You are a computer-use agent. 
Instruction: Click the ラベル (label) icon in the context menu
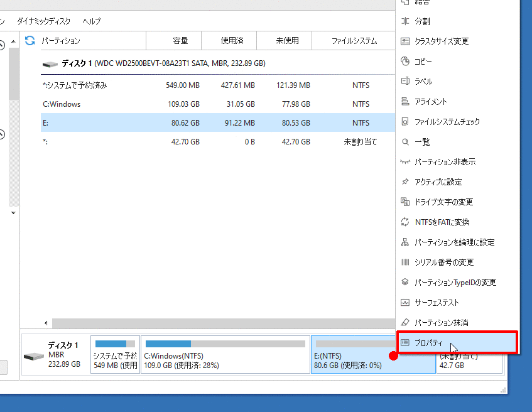coord(405,82)
